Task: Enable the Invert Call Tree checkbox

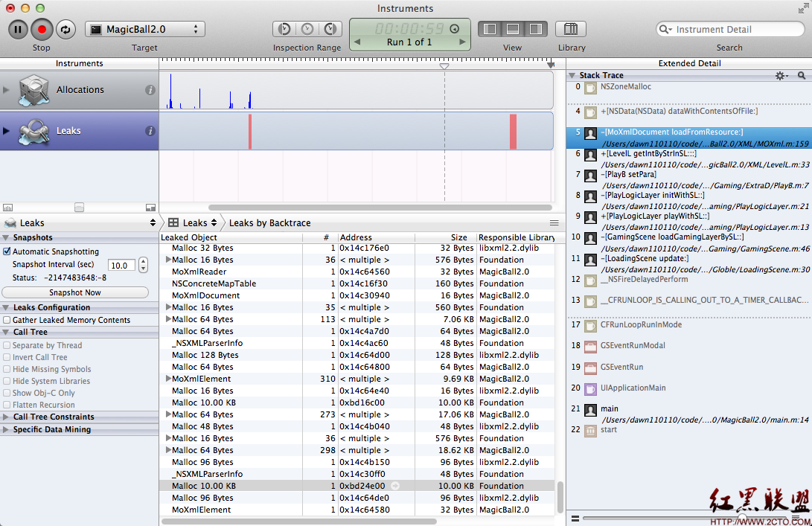Action: coord(7,357)
